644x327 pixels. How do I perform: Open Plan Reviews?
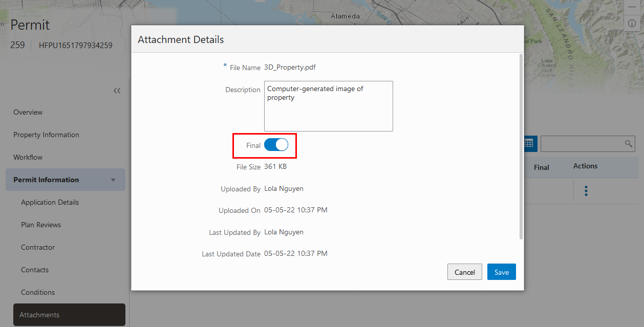pyautogui.click(x=41, y=225)
